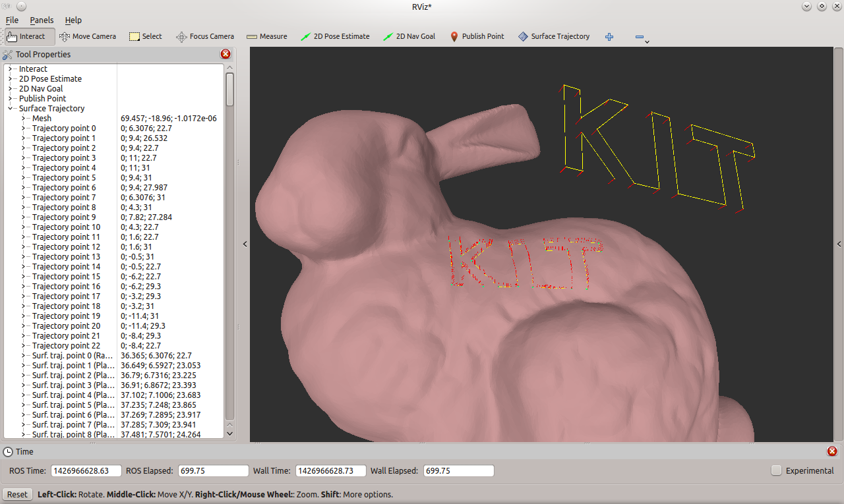
Task: Click value 36.365; 6.3076; 22.7
Action: point(156,356)
